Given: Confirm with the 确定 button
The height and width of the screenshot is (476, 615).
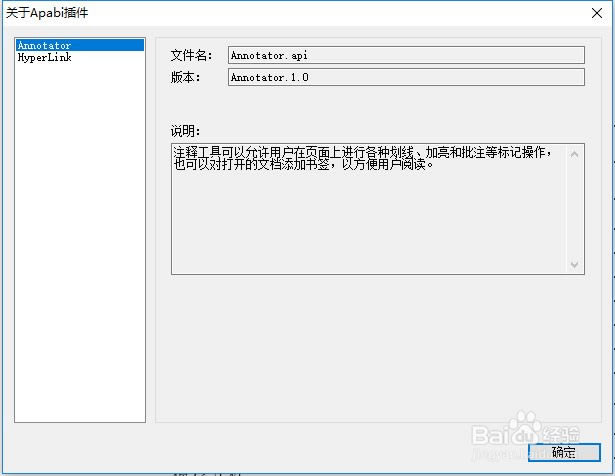Looking at the screenshot, I should point(564,452).
